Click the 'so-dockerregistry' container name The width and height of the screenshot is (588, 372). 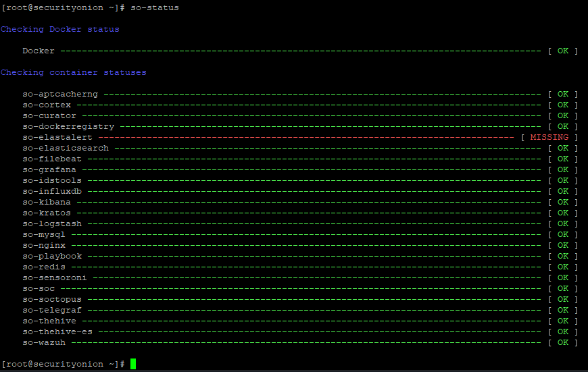point(68,127)
